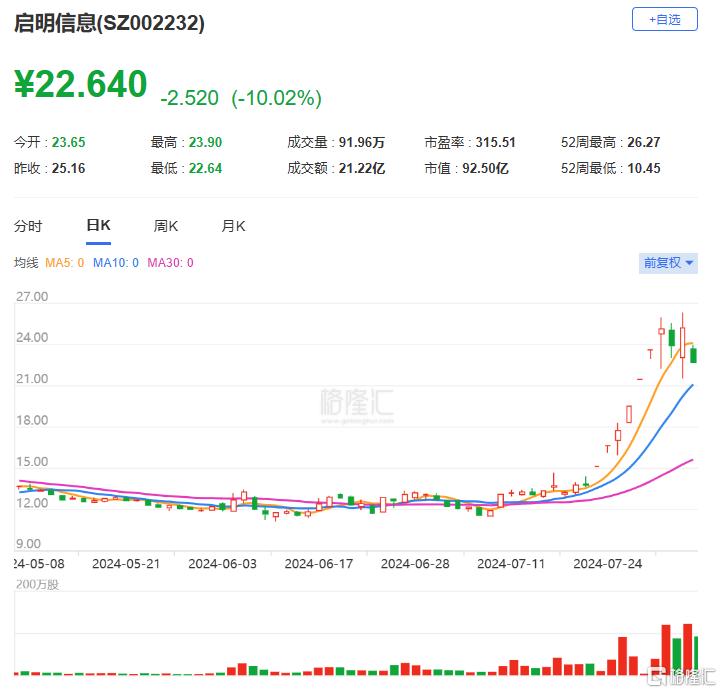Expand the 前复权 adjustment dropdown
This screenshot has height=693, width=723.
pyautogui.click(x=668, y=263)
